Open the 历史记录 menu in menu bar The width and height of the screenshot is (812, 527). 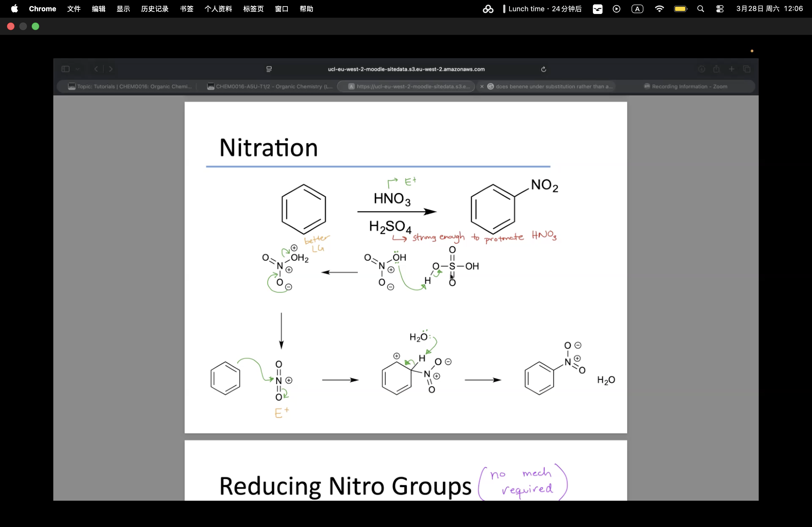tap(155, 9)
